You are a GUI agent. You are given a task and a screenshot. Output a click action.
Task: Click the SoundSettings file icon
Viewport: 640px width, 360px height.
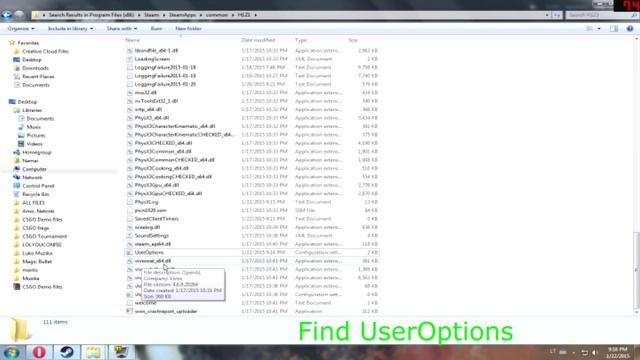129,236
